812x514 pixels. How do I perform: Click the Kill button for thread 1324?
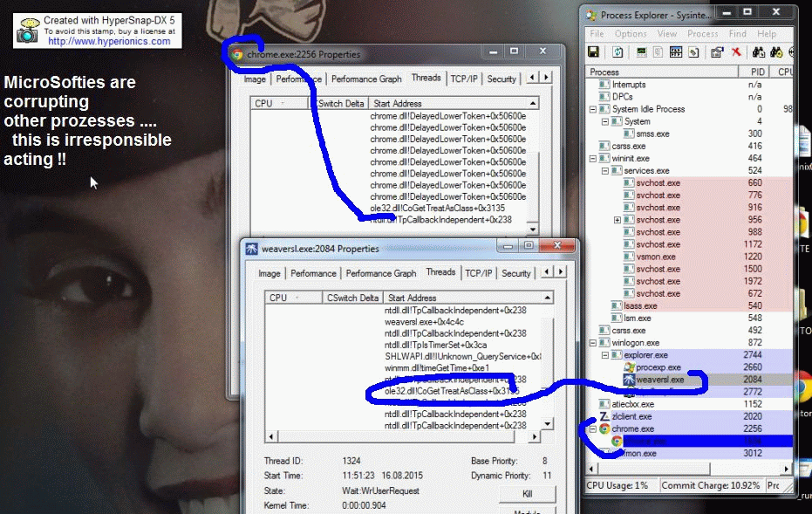pos(527,494)
